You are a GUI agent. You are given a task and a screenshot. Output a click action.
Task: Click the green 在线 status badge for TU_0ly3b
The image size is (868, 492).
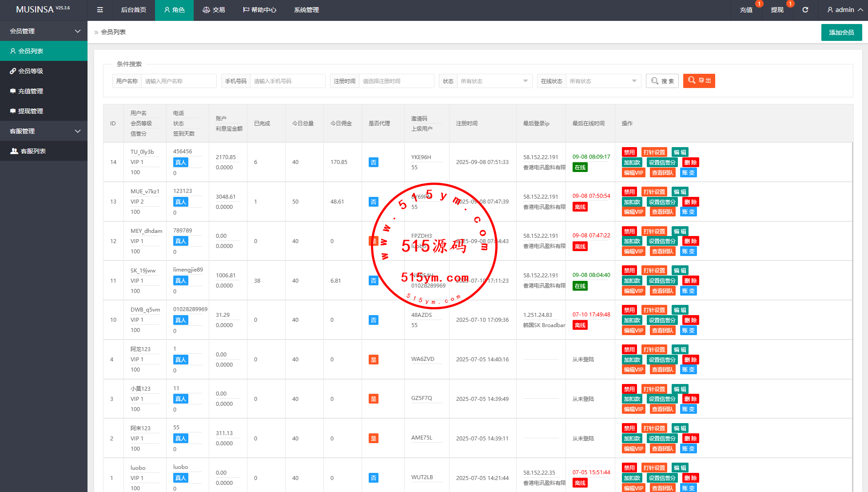[580, 168]
